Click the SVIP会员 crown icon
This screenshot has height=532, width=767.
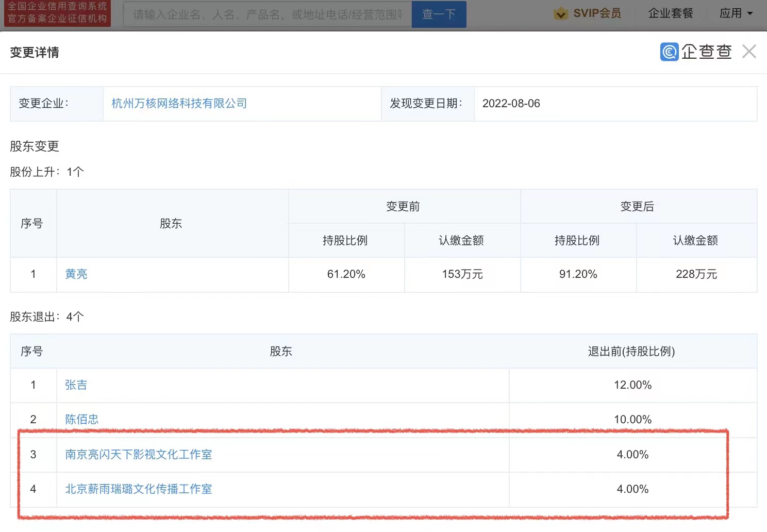(560, 13)
